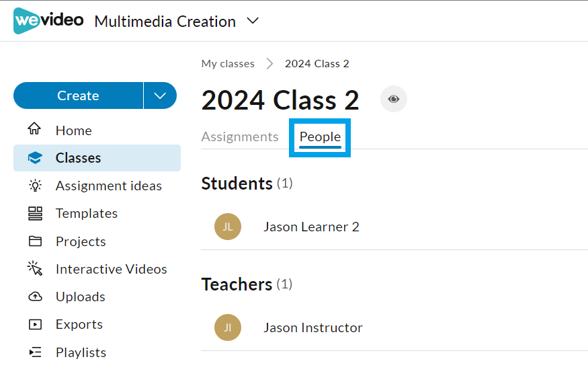The image size is (588, 390).
Task: Click the blue Create button
Action: tap(79, 95)
